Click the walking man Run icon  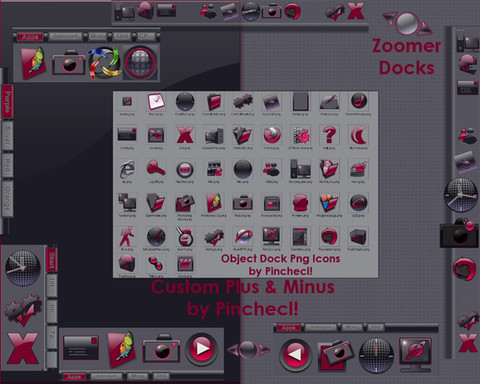click(x=127, y=236)
